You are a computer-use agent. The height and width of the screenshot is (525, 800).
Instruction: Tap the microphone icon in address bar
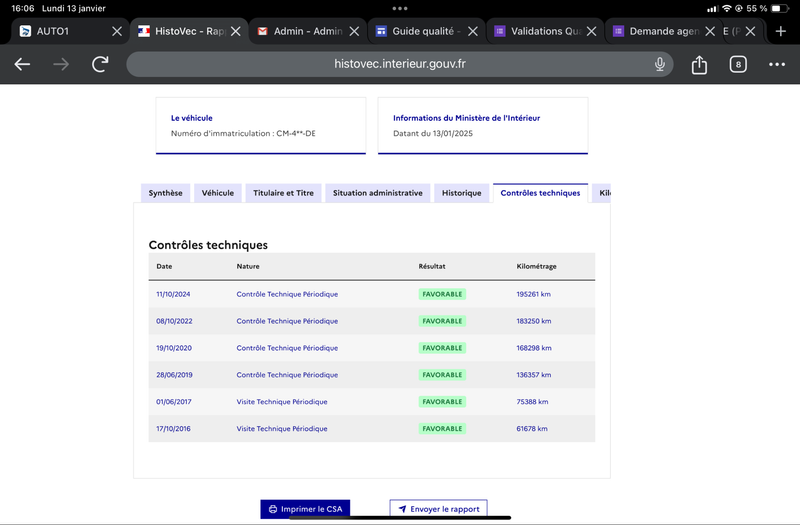coord(660,64)
